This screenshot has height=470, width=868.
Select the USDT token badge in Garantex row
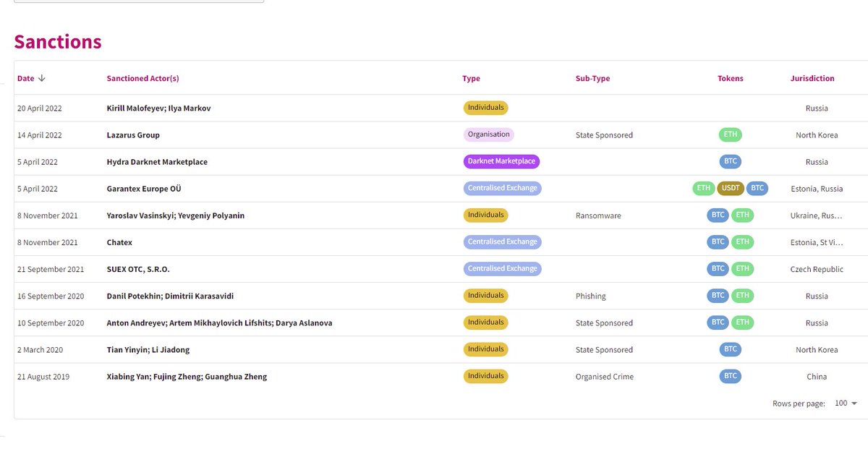(x=730, y=188)
